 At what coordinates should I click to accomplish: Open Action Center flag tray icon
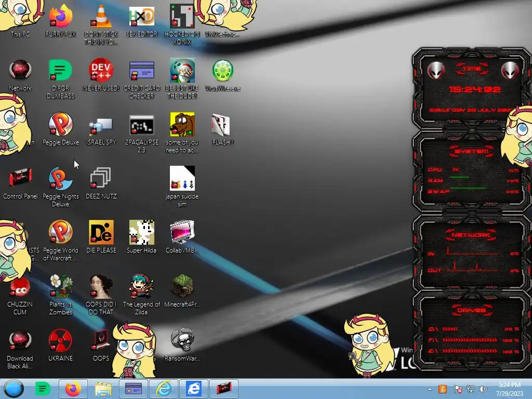(x=457, y=389)
